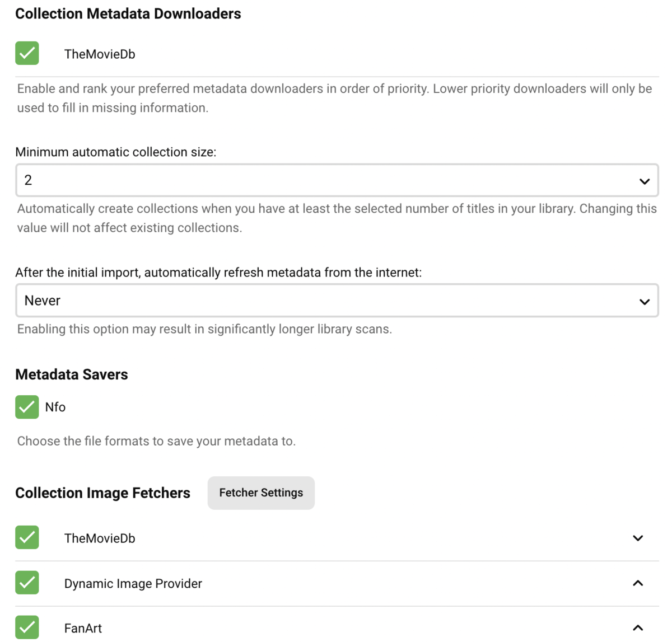Toggle the Dynamic Image Provider checkbox
This screenshot has width=672, height=642.
[27, 583]
